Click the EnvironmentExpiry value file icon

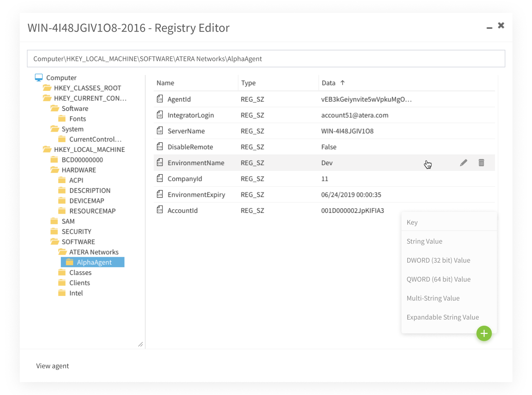tap(160, 194)
